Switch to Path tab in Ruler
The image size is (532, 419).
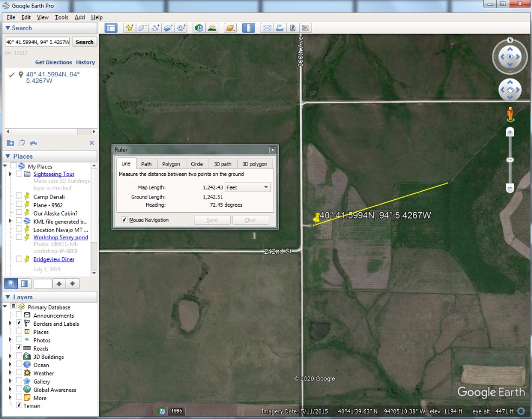(x=146, y=163)
